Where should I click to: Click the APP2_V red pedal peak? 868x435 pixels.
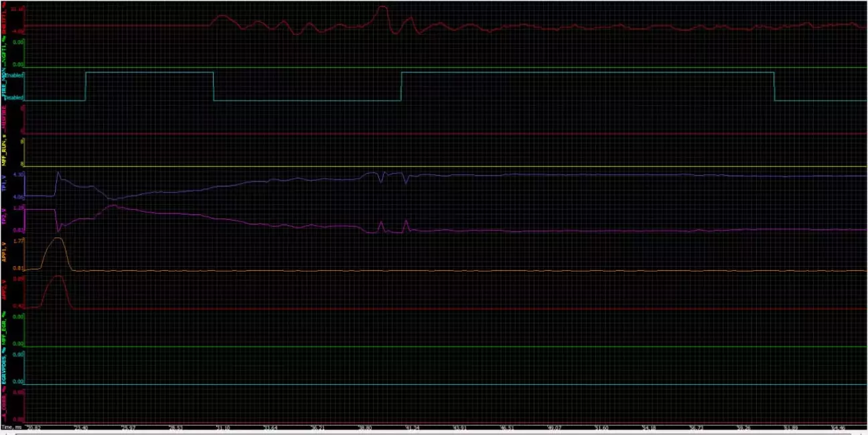point(58,276)
